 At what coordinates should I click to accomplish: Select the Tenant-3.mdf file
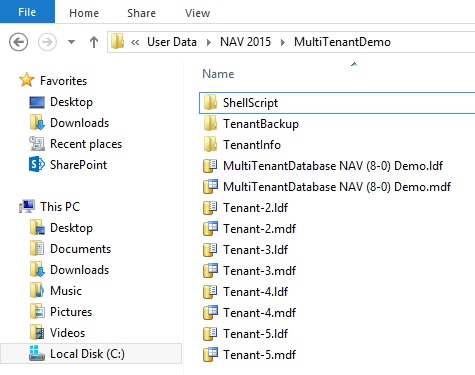point(259,271)
